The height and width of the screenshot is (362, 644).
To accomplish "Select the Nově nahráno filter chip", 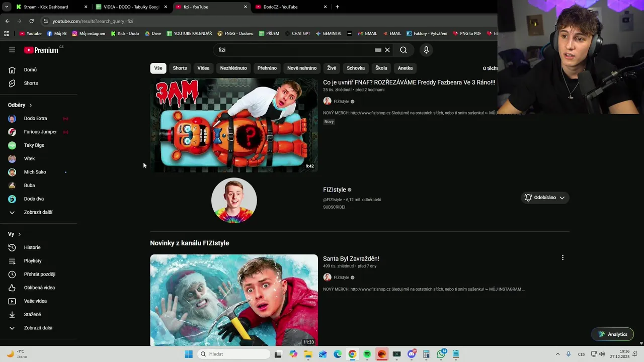I will (x=302, y=68).
